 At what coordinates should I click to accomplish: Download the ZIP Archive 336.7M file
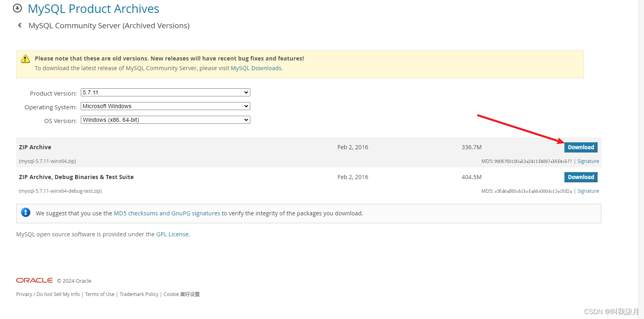pos(581,147)
